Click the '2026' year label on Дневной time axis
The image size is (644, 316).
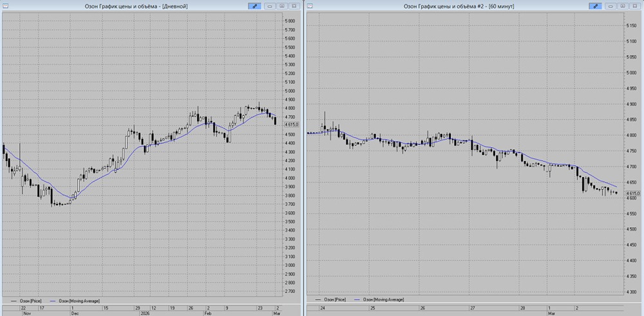(x=144, y=313)
